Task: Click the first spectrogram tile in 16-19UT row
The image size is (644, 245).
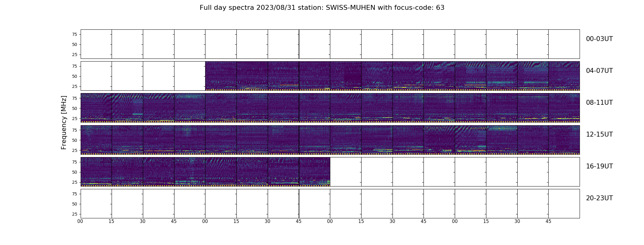Action: coord(96,171)
